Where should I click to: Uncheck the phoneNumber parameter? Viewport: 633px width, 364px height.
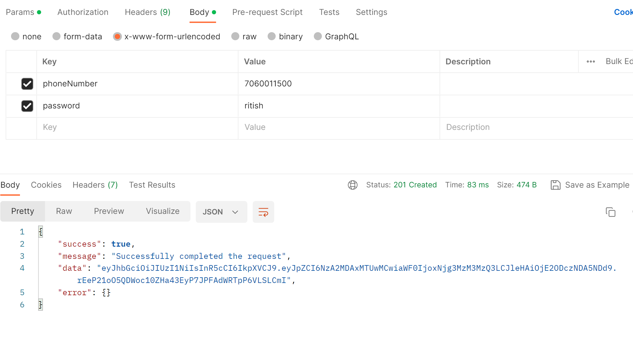[27, 84]
